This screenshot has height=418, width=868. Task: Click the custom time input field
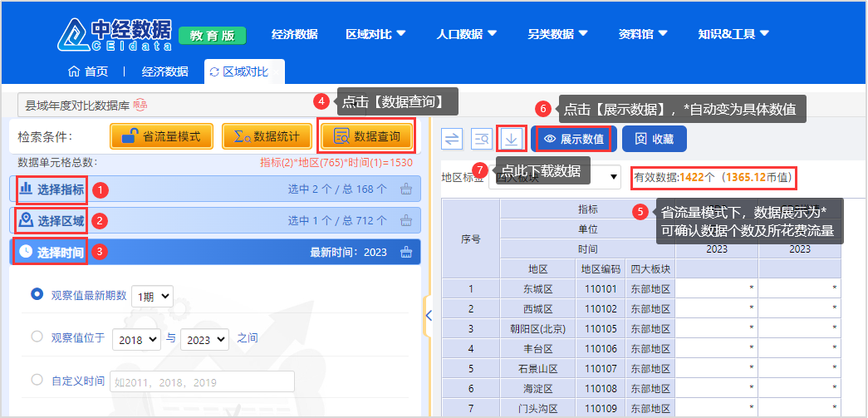pos(202,381)
